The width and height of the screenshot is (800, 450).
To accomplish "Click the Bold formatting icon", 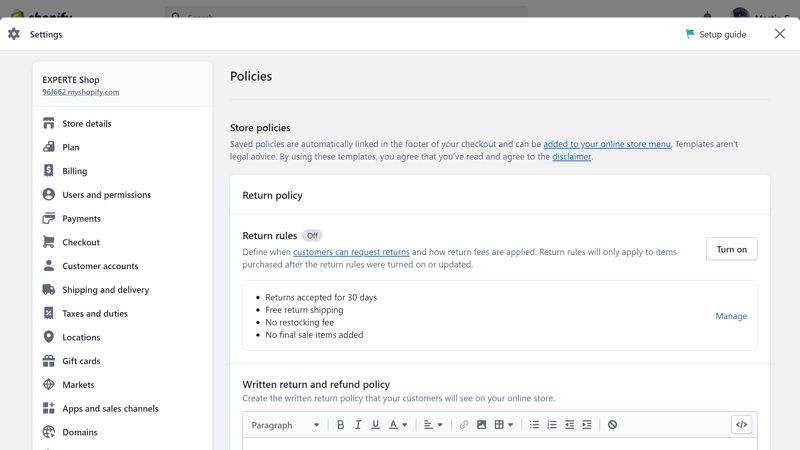I will 340,424.
